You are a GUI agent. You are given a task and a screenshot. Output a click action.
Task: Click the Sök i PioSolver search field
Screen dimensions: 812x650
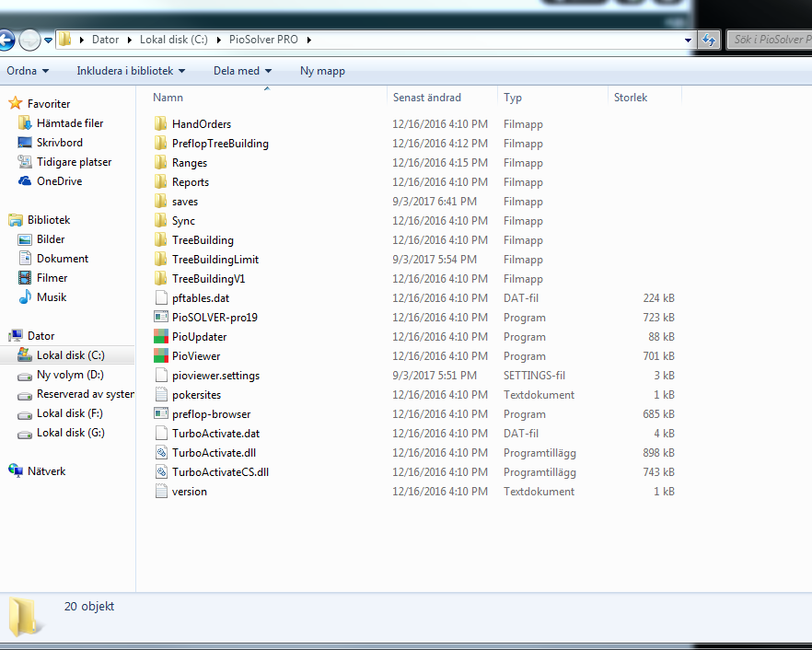(770, 40)
